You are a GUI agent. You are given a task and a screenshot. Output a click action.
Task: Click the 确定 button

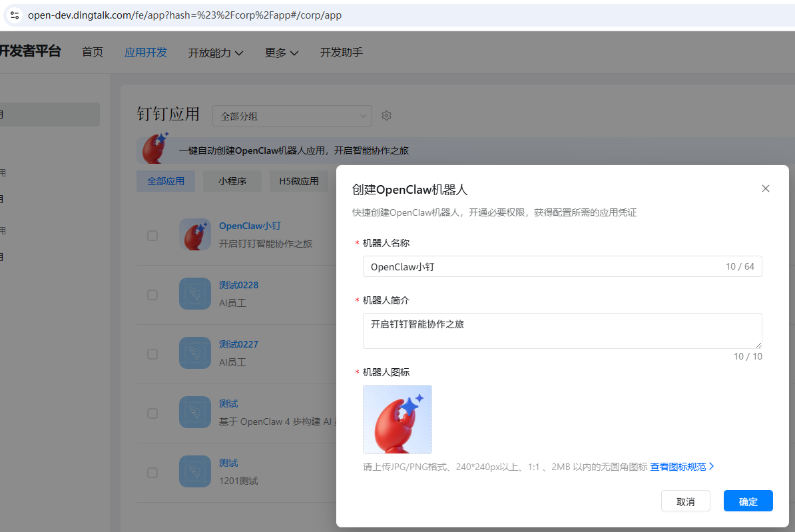click(748, 501)
